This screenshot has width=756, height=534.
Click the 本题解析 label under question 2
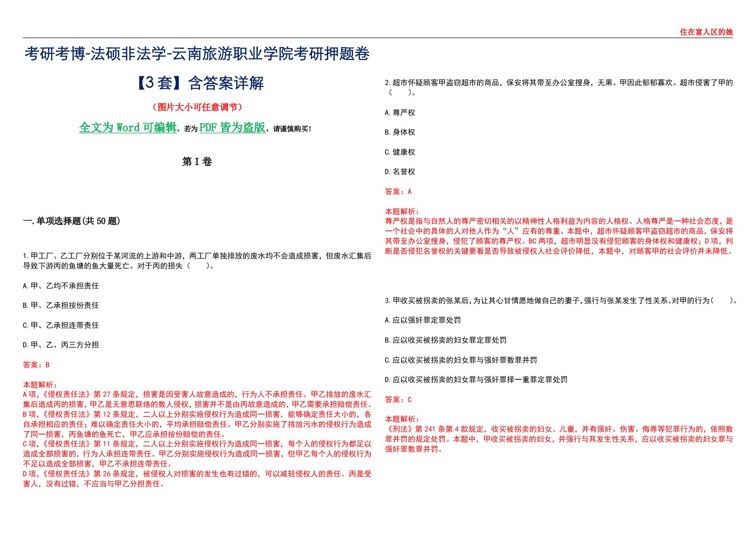(402, 211)
